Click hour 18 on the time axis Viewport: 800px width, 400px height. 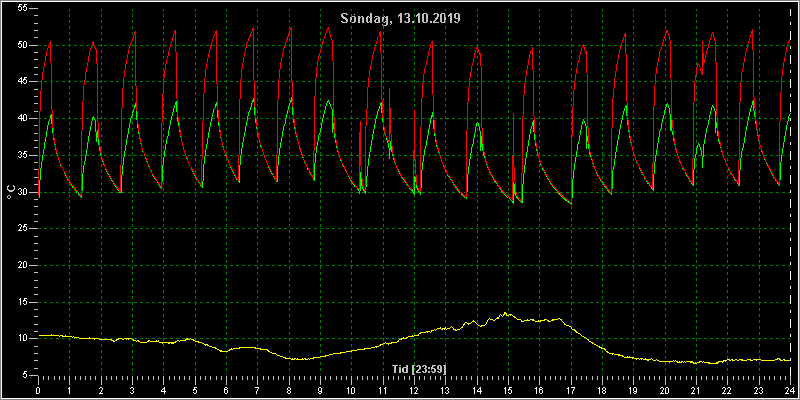pyautogui.click(x=602, y=391)
